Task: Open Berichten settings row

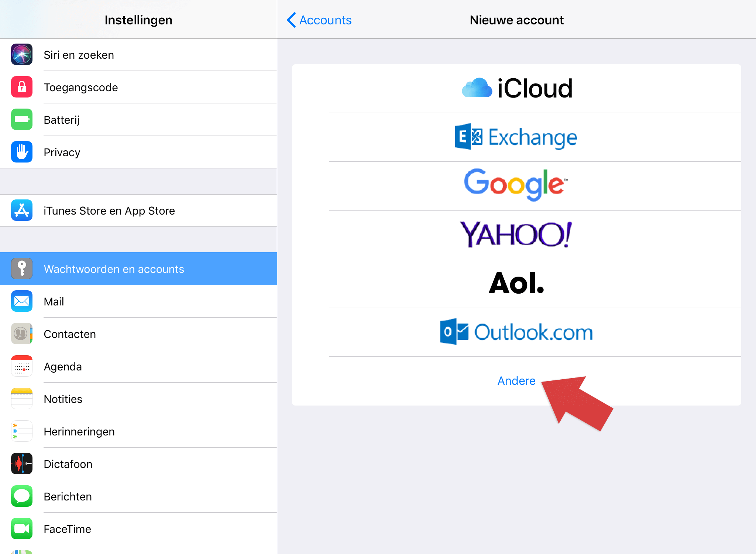Action: 138,496
